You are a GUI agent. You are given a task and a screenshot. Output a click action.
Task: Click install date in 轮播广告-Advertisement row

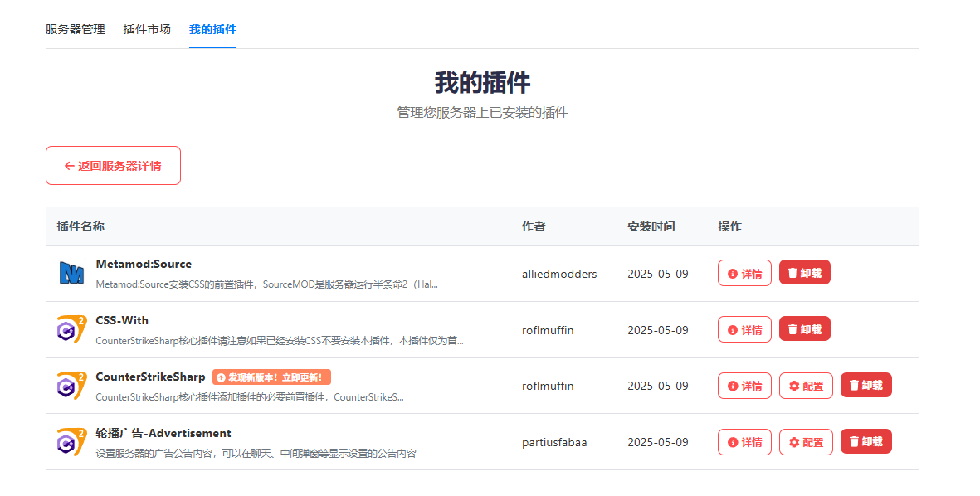coord(658,441)
